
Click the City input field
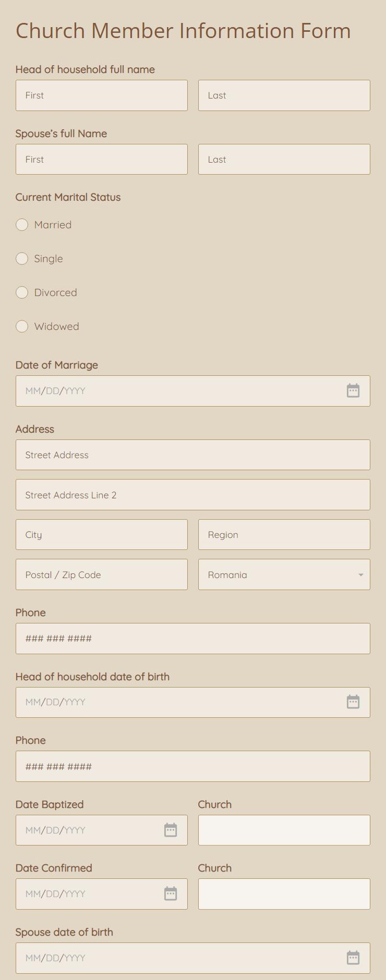point(102,534)
